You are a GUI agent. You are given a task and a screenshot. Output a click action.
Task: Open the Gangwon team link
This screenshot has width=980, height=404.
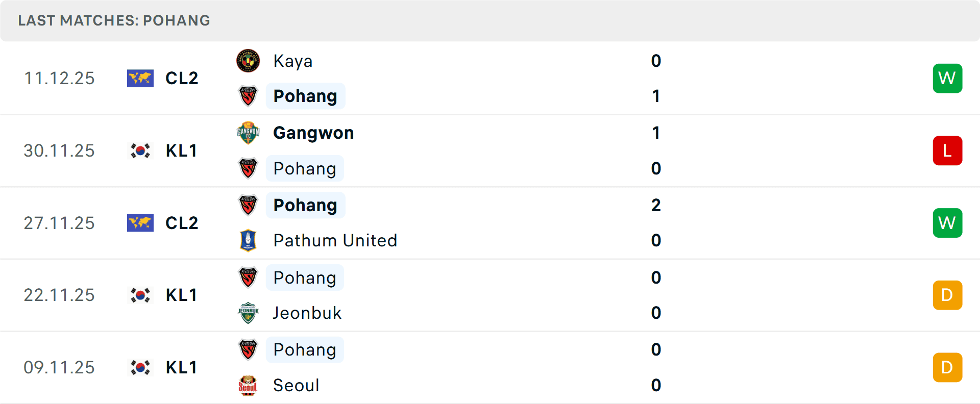tap(313, 133)
